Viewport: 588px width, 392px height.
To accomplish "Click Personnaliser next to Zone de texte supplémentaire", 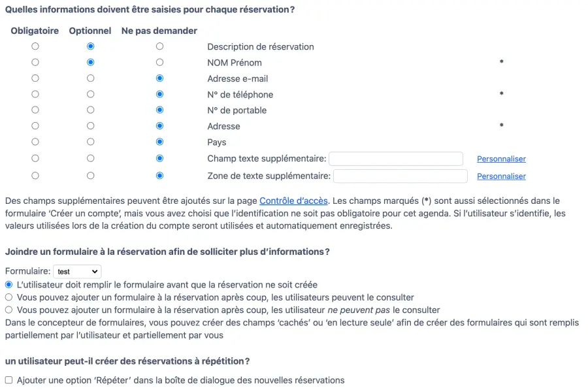I will pos(501,176).
